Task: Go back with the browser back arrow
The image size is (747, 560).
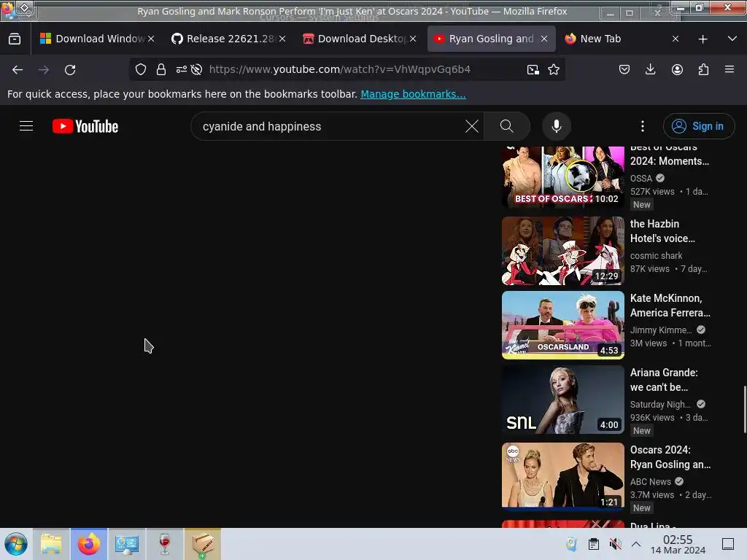Action: [18, 70]
